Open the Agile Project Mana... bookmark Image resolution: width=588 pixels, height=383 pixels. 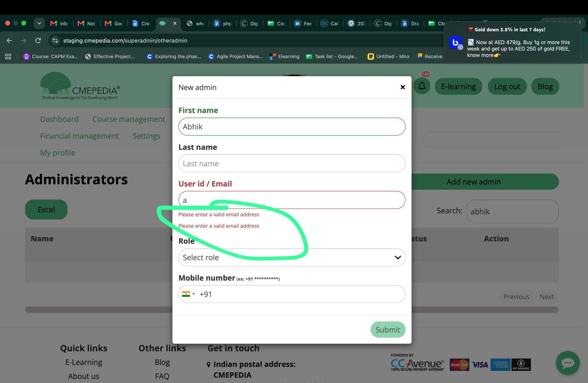(236, 56)
